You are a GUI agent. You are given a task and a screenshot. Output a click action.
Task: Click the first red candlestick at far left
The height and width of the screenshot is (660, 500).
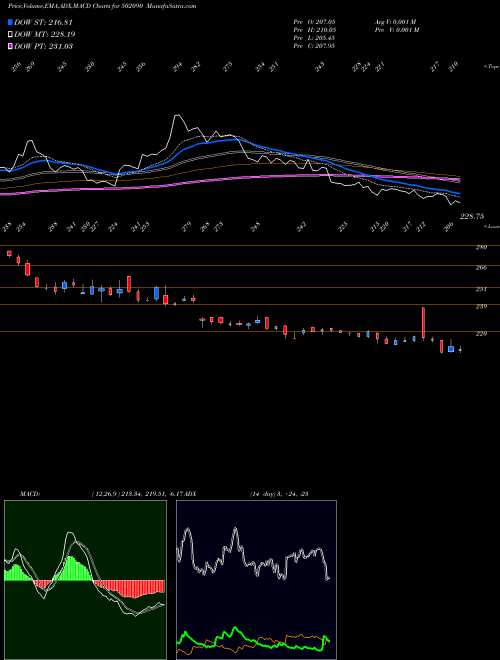coord(9,253)
